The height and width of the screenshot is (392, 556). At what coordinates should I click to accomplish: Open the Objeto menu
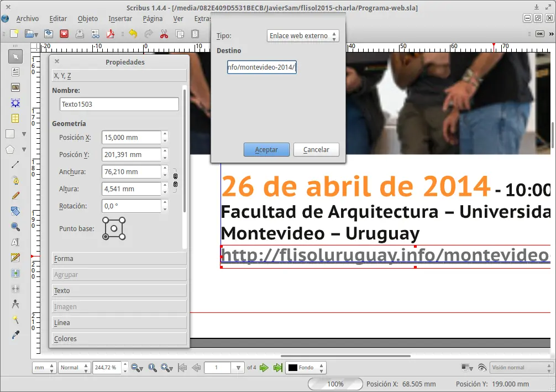coord(87,18)
